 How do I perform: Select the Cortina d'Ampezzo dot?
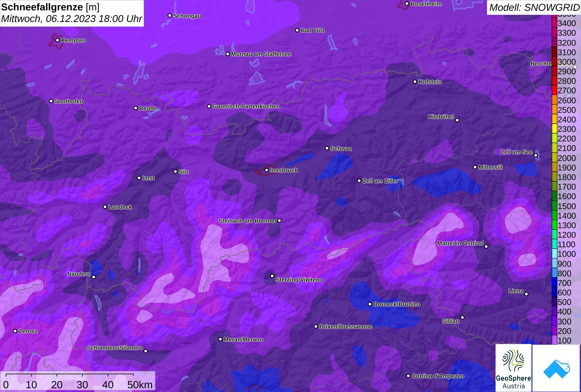[x=408, y=376]
